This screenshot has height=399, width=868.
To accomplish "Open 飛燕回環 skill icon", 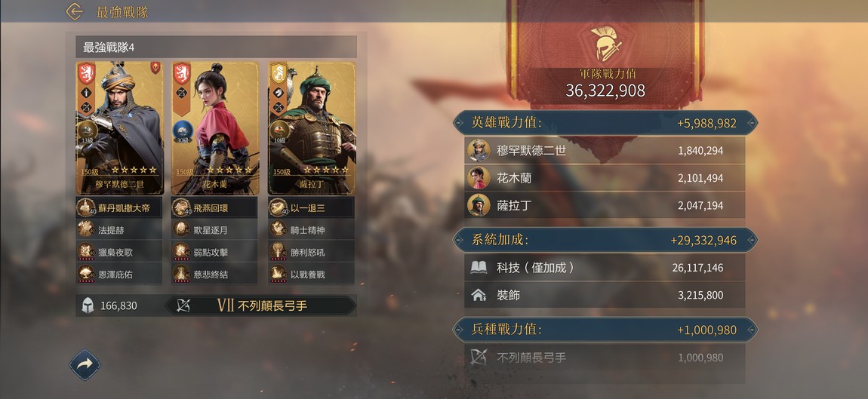I will [181, 207].
